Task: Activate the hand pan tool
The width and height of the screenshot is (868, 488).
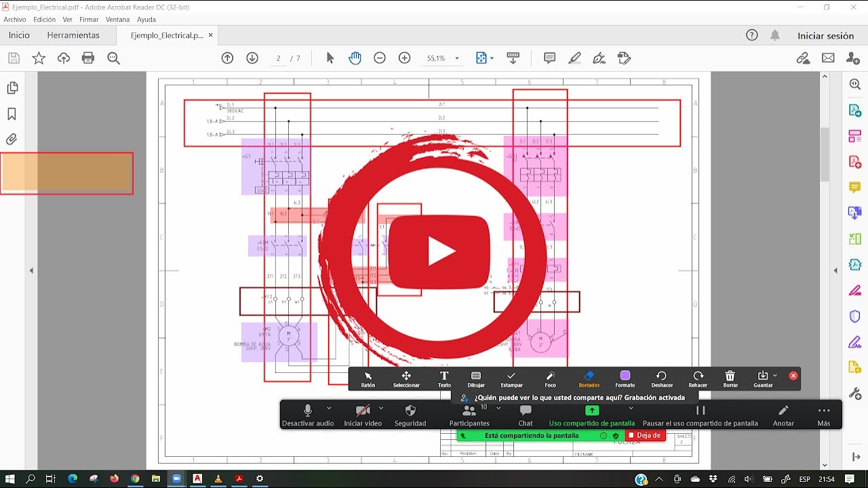Action: point(355,58)
